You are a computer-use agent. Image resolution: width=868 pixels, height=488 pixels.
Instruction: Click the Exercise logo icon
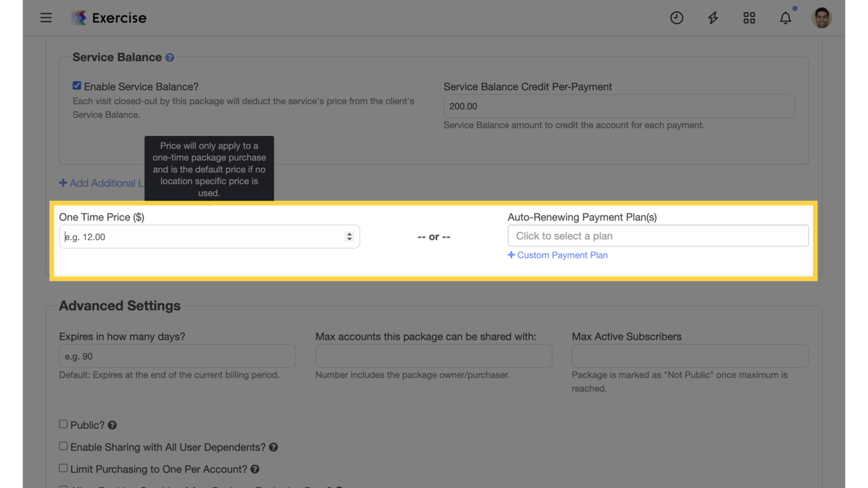click(79, 17)
